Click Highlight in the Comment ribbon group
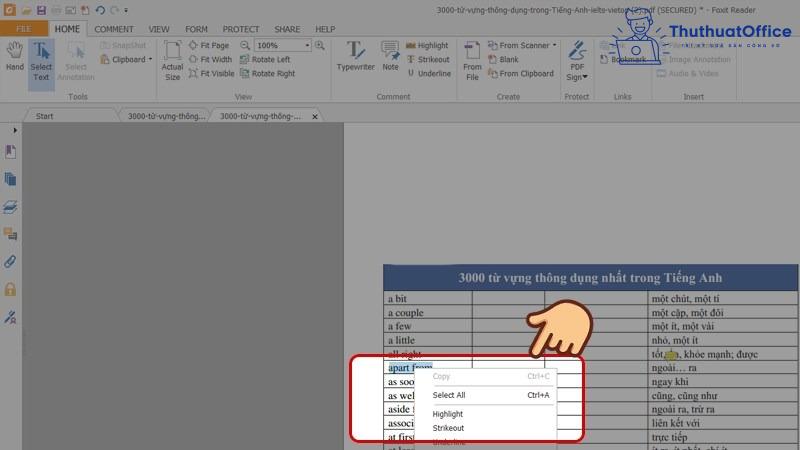800x450 pixels. point(427,45)
